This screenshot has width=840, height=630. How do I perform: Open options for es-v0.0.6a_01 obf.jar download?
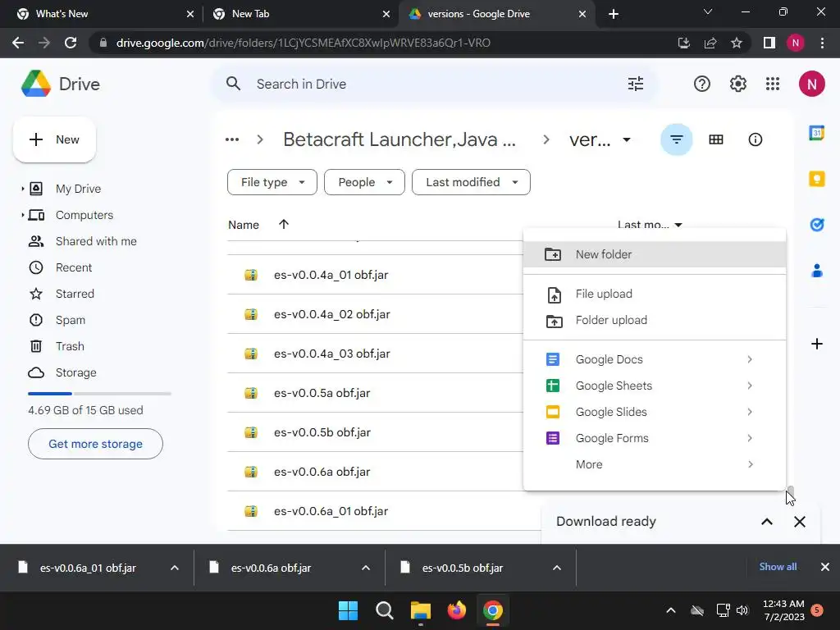[174, 568]
